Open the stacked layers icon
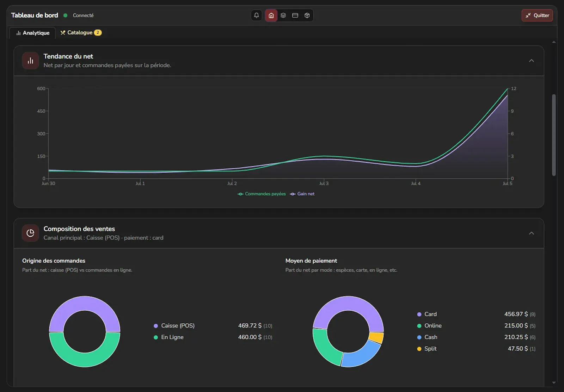Screen dimensions: 564x392 [x=283, y=15]
